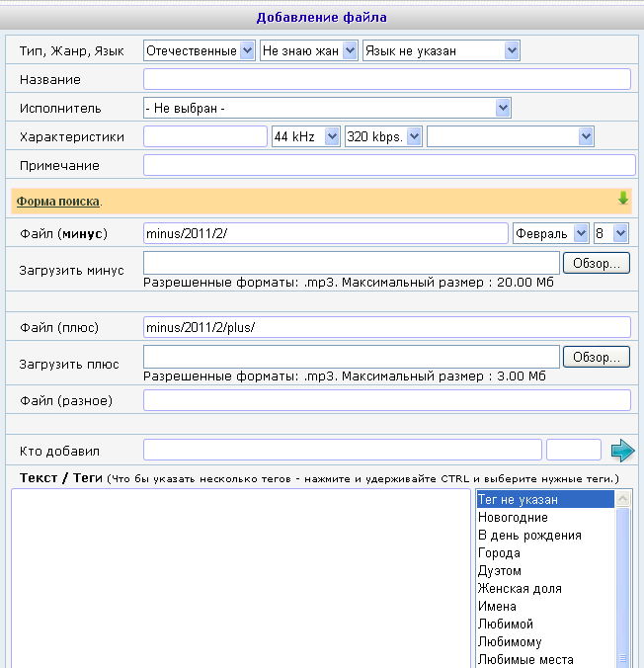Click the small field next to Кто добавил
The height and width of the screenshot is (668, 644).
pyautogui.click(x=574, y=450)
